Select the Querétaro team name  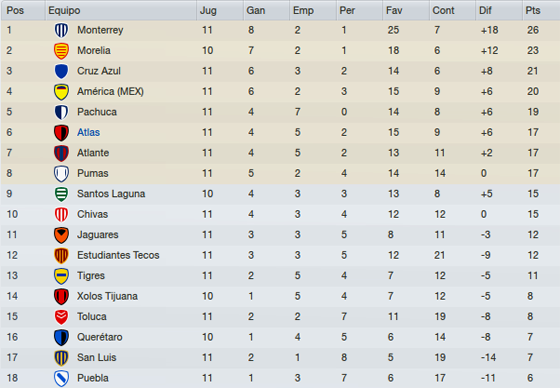click(x=100, y=337)
